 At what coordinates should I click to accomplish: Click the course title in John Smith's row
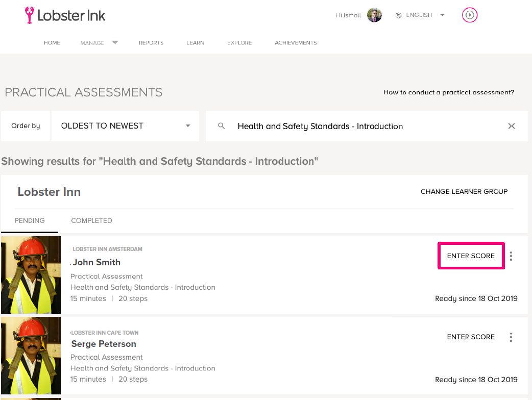[x=143, y=287]
